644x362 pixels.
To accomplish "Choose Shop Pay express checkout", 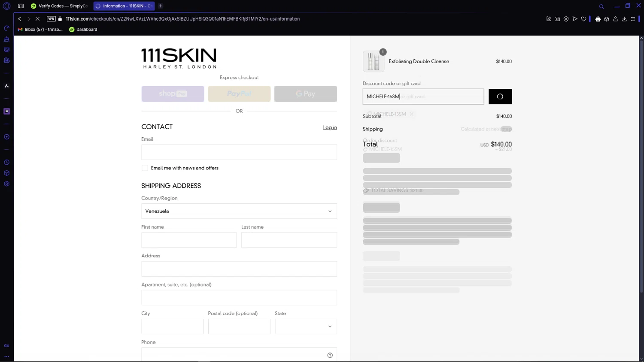I will (173, 94).
